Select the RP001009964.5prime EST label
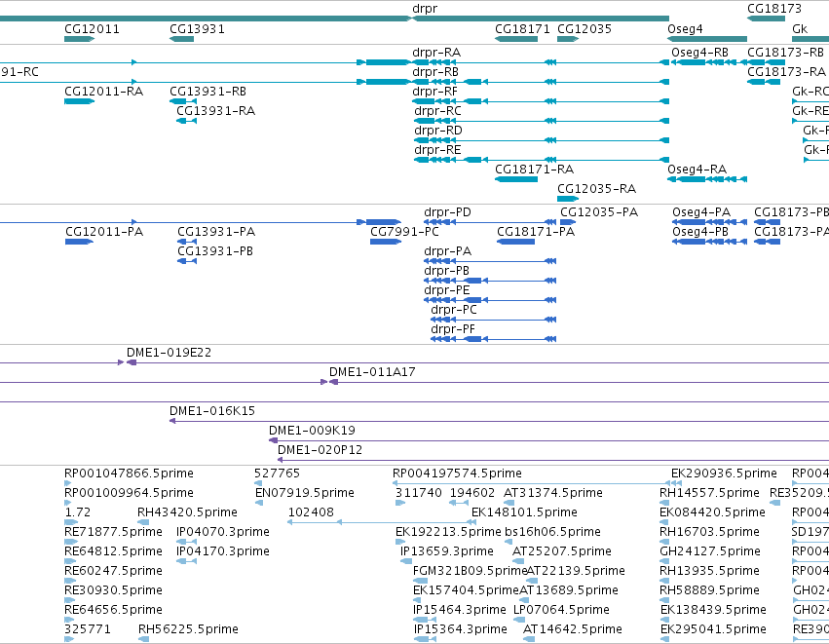The image size is (829, 644). [129, 493]
